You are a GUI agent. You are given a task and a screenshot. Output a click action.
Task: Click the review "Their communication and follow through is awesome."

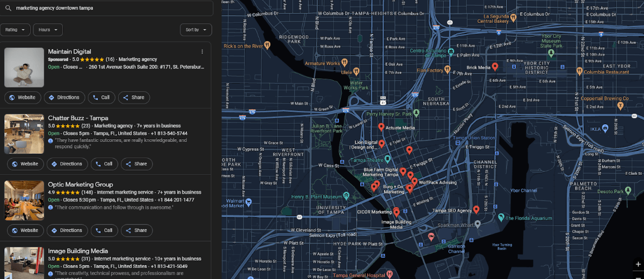coord(114,208)
